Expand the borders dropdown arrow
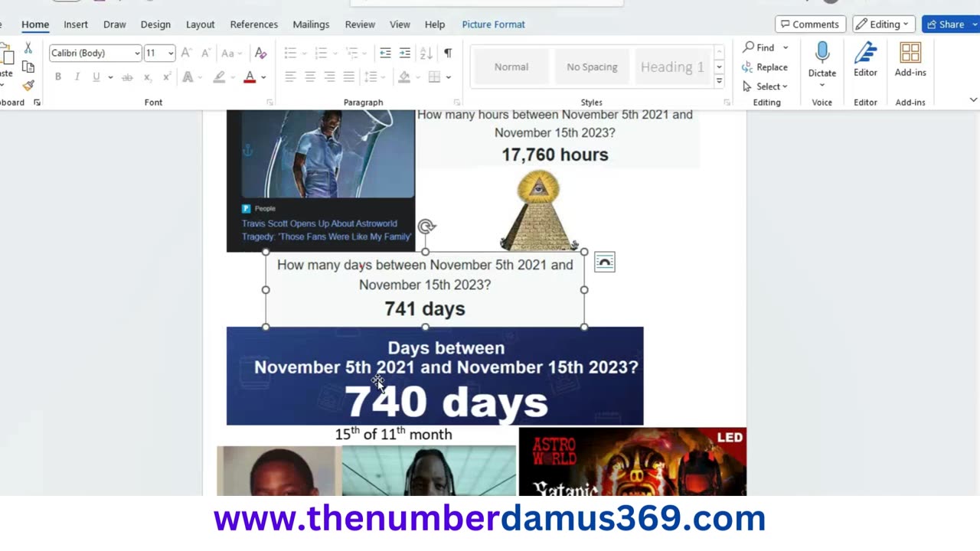Viewport: 980px width, 551px height. pos(448,77)
